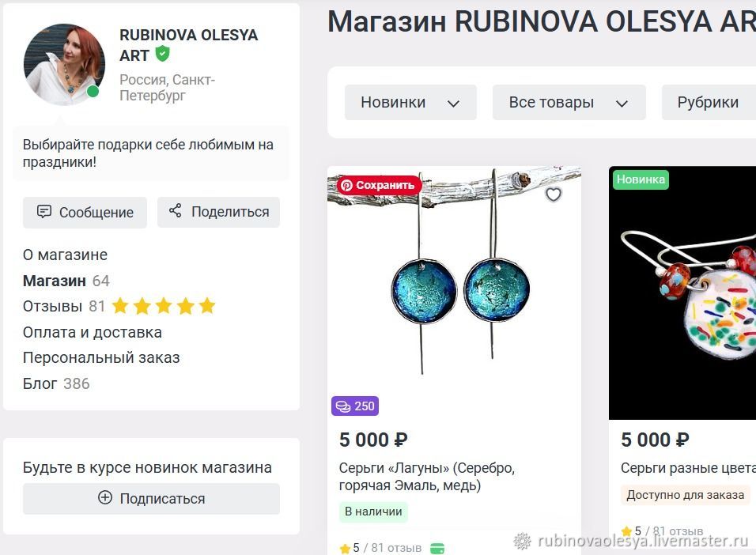Open the Блог 386 link

pos(56,383)
